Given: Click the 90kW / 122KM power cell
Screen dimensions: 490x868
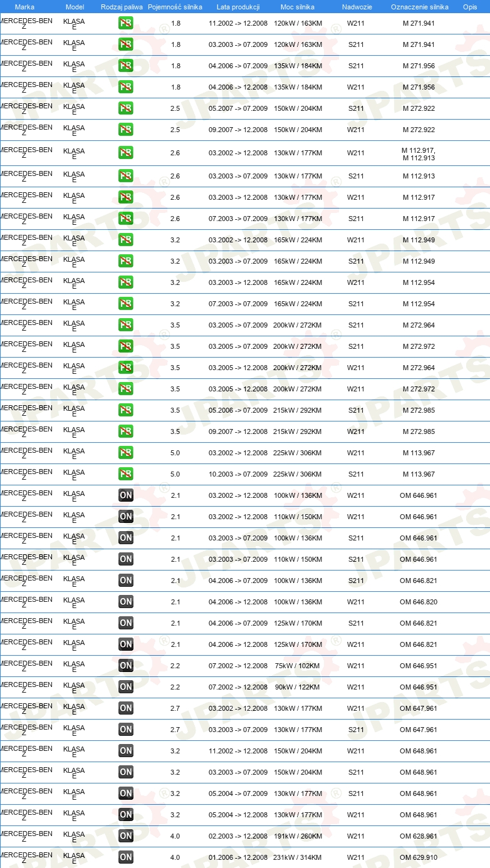Looking at the screenshot, I should click(298, 687).
